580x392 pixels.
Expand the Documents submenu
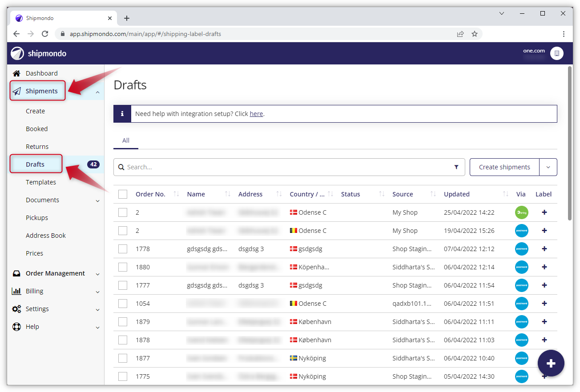click(x=97, y=200)
